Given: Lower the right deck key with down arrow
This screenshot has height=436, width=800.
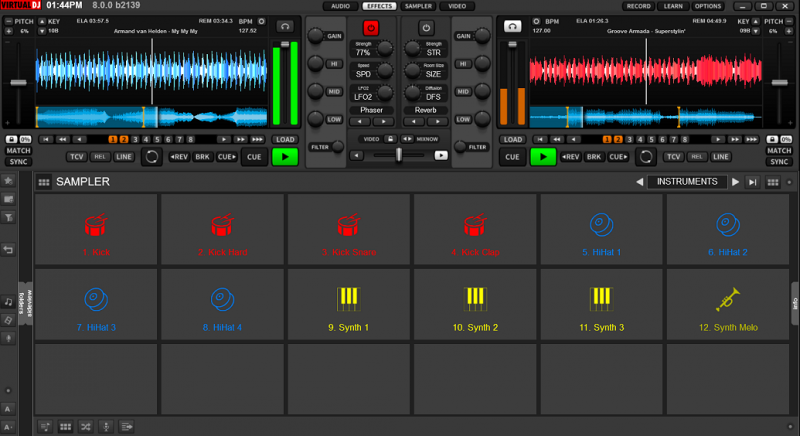Looking at the screenshot, I should pyautogui.click(x=756, y=31).
